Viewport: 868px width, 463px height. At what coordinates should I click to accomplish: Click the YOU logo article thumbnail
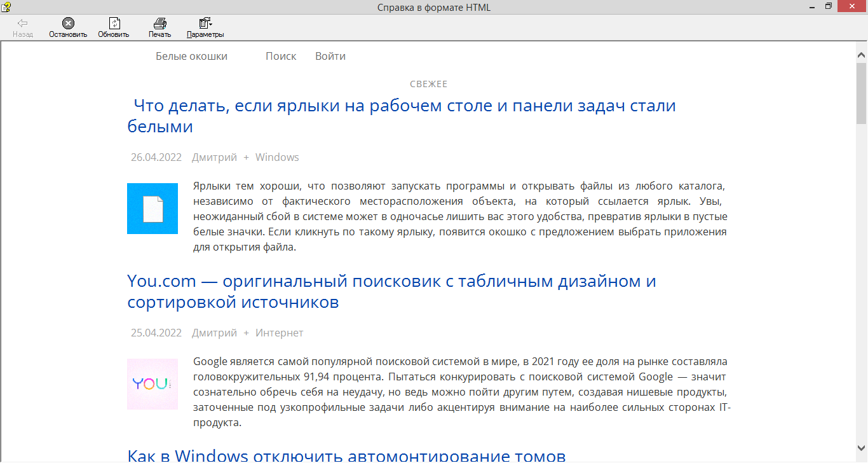coord(153,384)
